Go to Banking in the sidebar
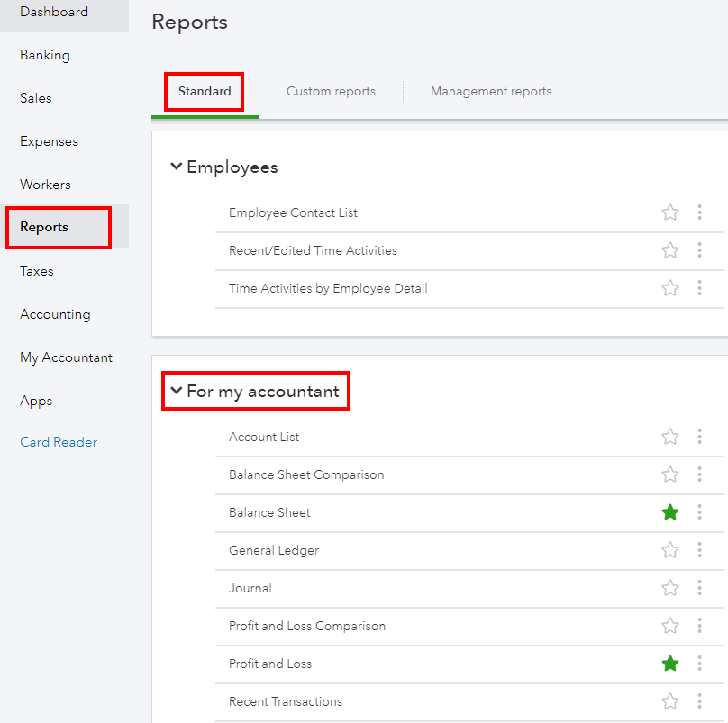This screenshot has height=723, width=728. tap(45, 55)
